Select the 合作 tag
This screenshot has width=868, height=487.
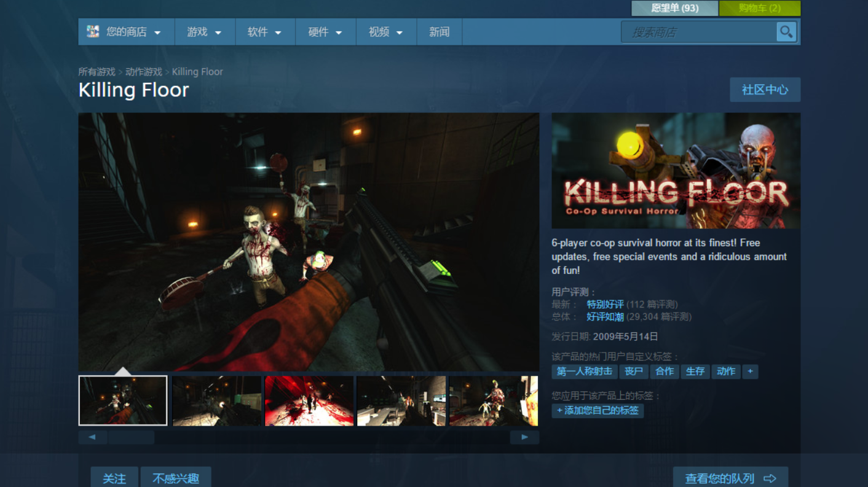click(x=665, y=372)
